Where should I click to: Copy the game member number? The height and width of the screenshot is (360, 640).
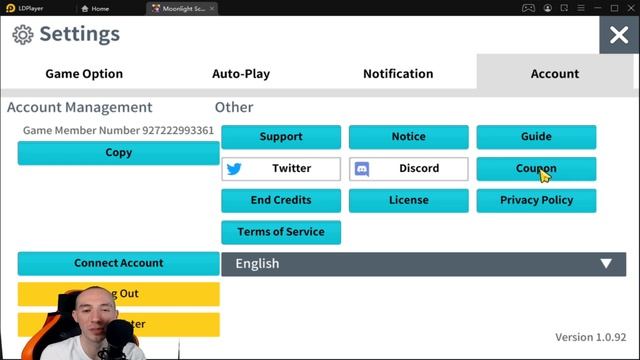(x=118, y=153)
